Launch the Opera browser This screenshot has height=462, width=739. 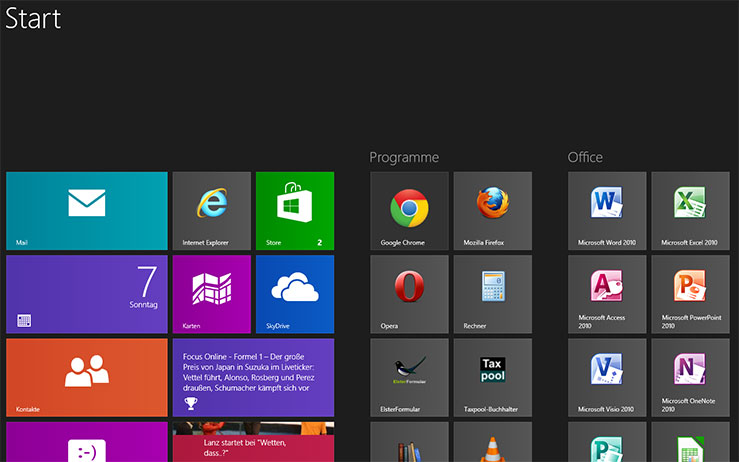(x=409, y=294)
